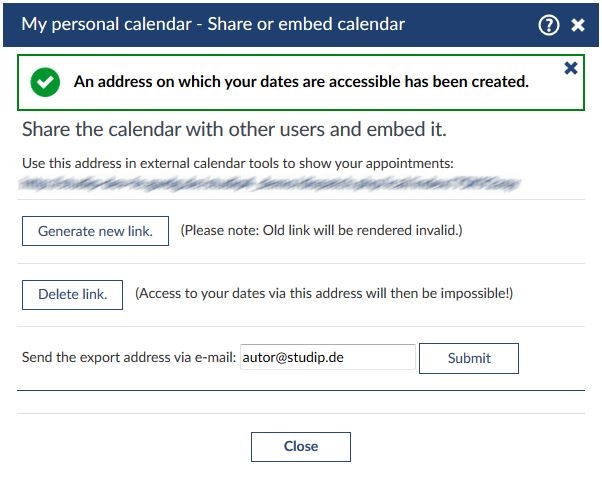Click the dark divider line above Close
The width and height of the screenshot is (602, 483).
[300, 391]
